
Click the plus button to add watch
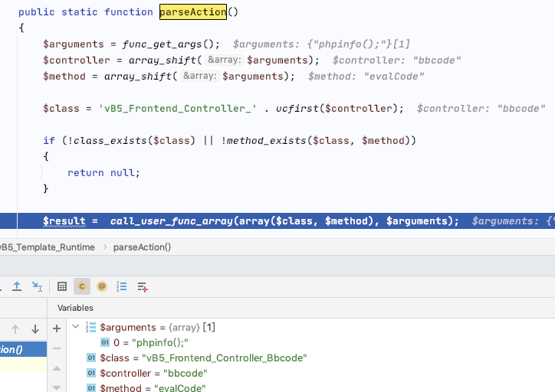[56, 328]
